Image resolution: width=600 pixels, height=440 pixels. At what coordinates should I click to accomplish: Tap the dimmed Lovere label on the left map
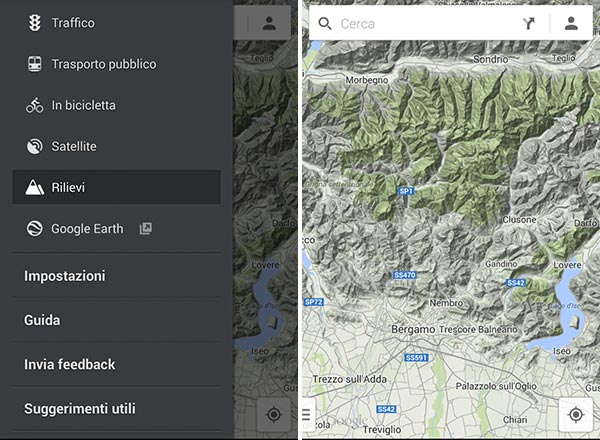266,265
